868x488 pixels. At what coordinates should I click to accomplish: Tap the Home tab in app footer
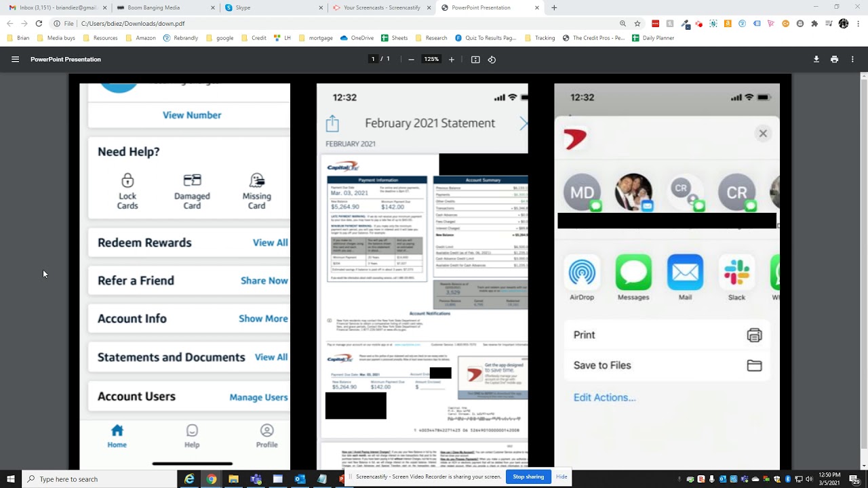pos(117,436)
